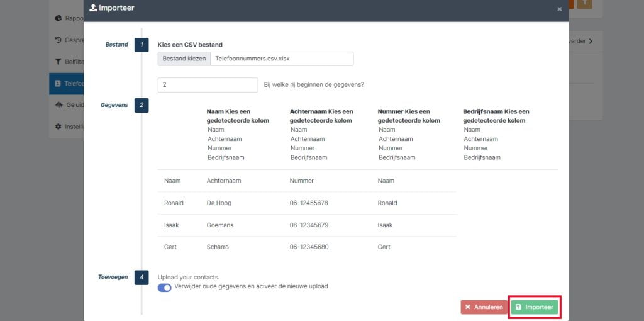Click the 'De Hoog' table cell
Viewport: 644px width, 321px height.
point(219,203)
